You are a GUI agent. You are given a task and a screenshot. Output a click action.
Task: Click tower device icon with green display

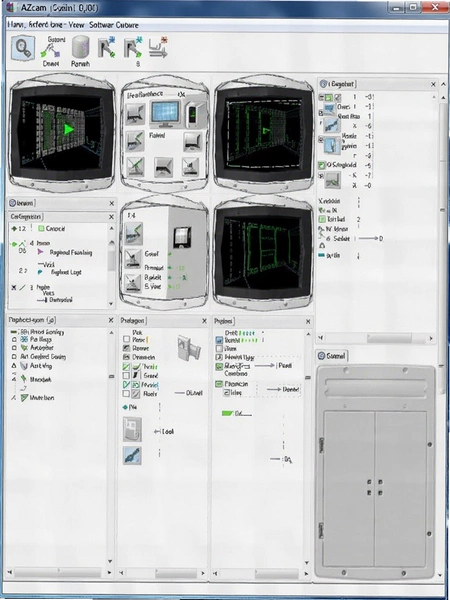tap(192, 114)
